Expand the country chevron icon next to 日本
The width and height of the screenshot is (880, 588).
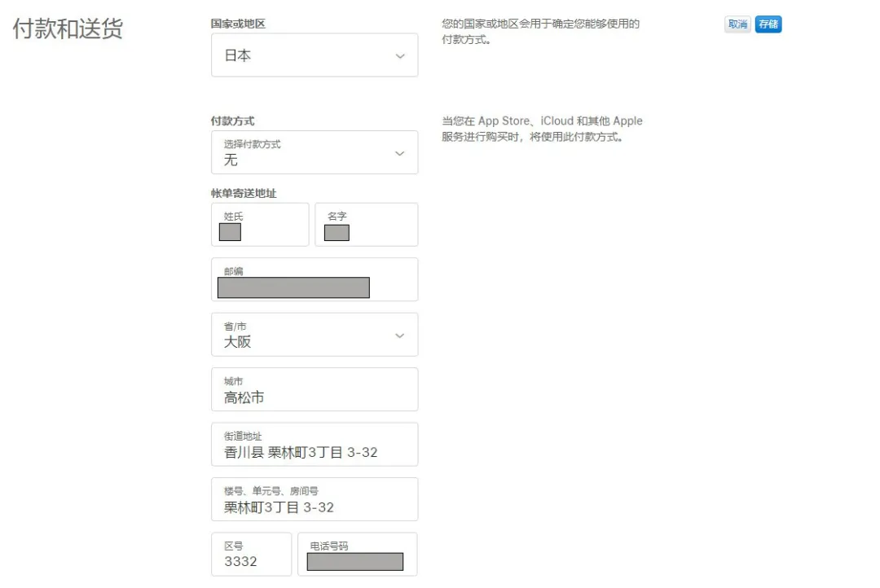tap(400, 55)
